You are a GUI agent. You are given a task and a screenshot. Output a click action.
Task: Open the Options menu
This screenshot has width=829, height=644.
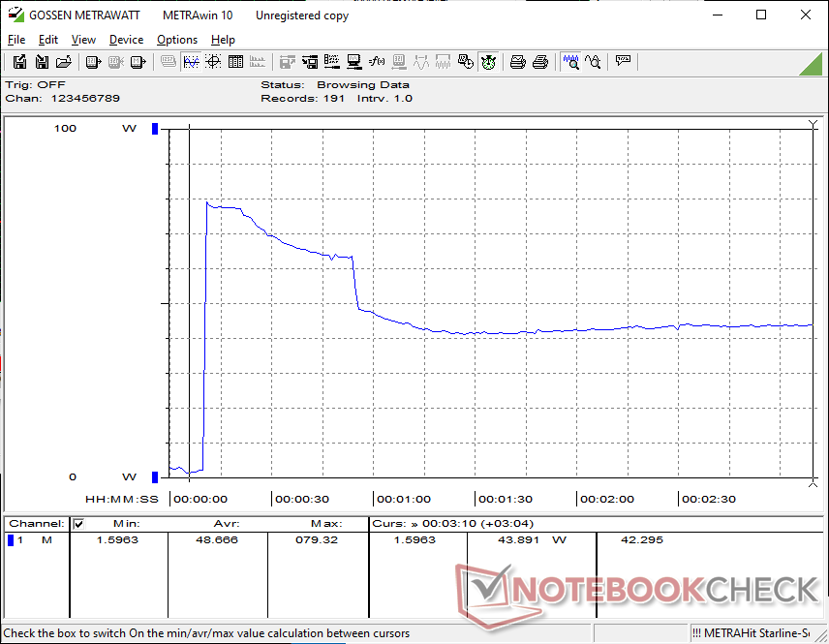point(177,40)
